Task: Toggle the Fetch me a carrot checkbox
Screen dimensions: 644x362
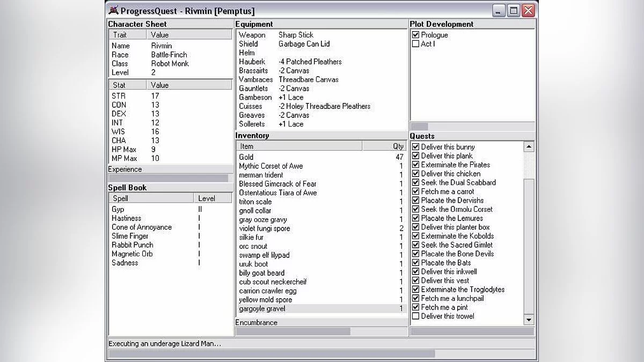Action: [415, 191]
